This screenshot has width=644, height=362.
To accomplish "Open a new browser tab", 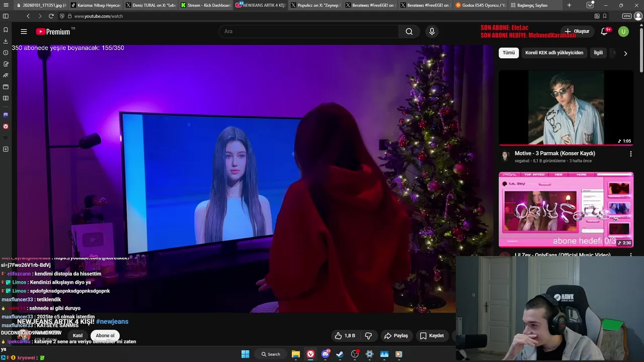I will click(x=569, y=5).
